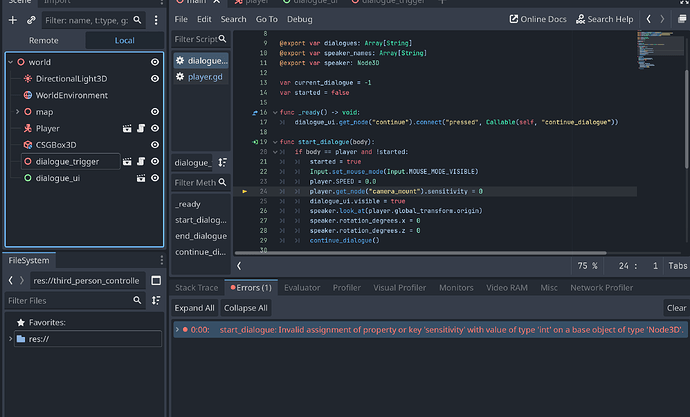Toggle visibility of DirectionalLight3D node
This screenshot has height=417, width=690.
point(155,78)
